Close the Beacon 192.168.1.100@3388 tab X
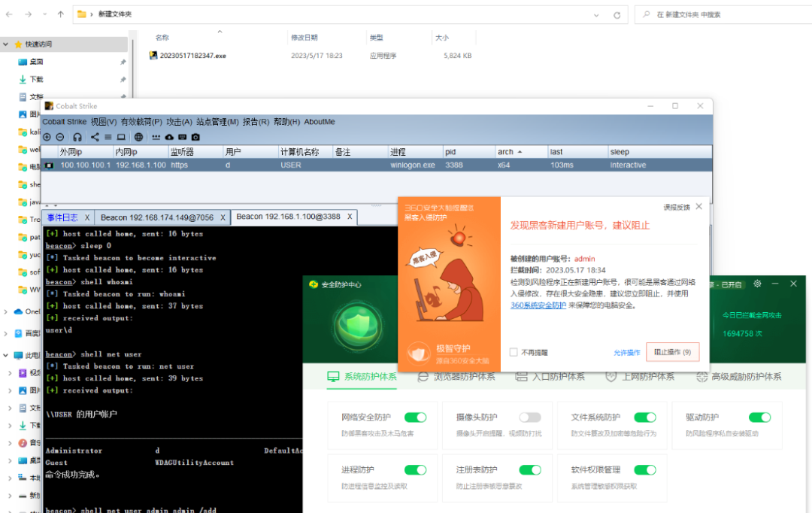This screenshot has width=812, height=513. click(x=350, y=217)
